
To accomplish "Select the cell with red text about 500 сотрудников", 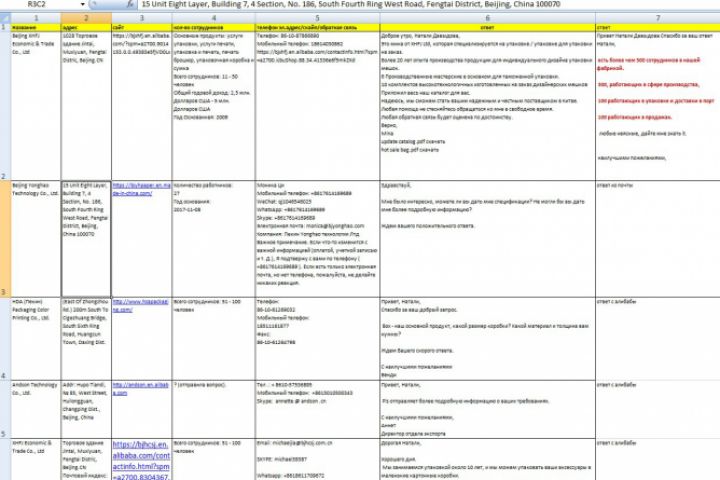I will 658,106.
